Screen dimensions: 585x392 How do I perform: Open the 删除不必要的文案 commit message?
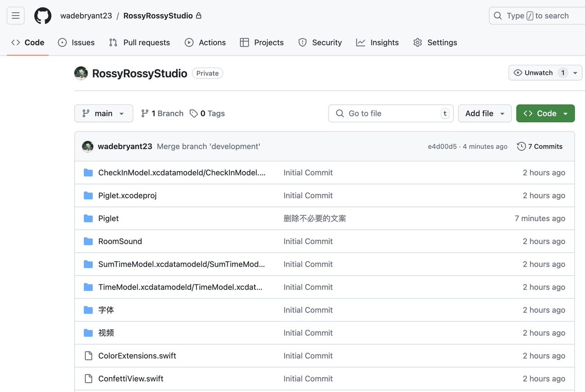[315, 218]
